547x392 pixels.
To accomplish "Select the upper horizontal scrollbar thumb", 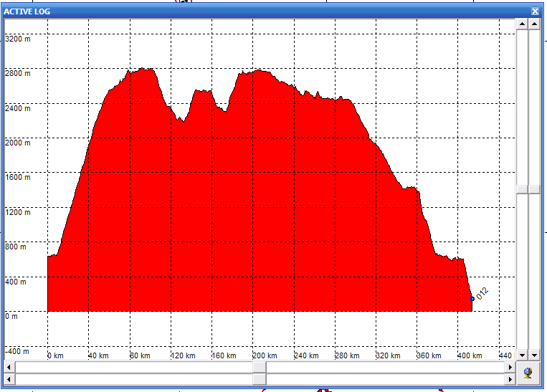I will click(x=260, y=367).
